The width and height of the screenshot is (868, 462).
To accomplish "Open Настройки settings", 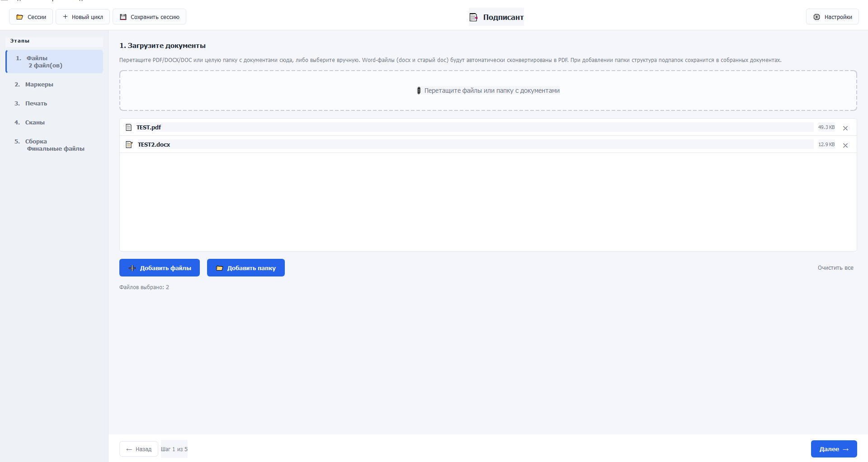I will click(832, 17).
